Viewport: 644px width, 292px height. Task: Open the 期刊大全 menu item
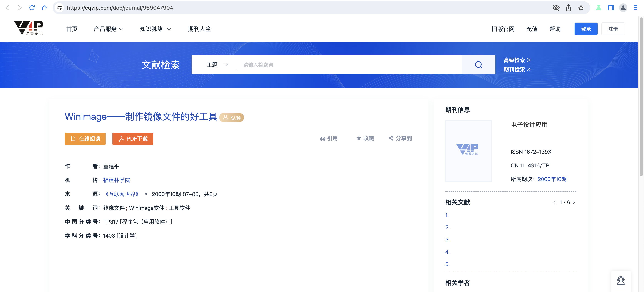tap(199, 29)
